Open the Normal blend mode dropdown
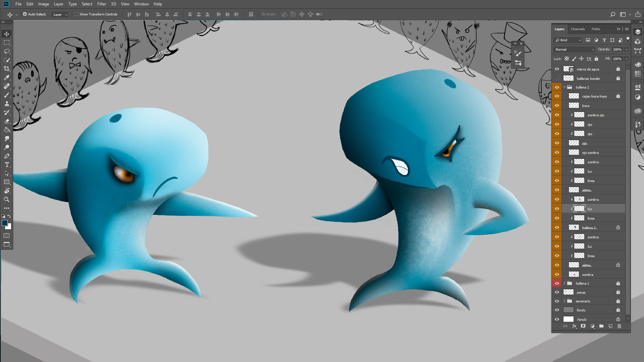644x362 pixels. [574, 49]
